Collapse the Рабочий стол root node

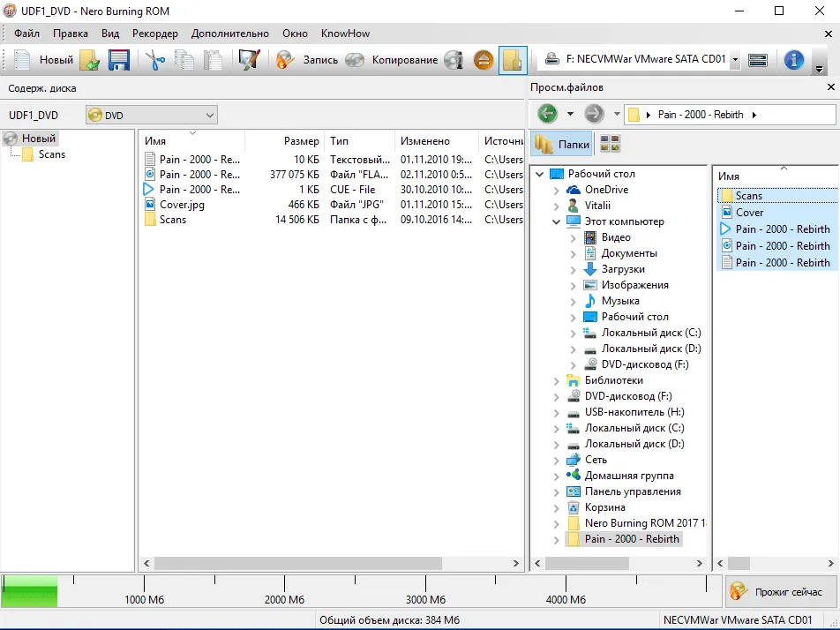coord(540,174)
